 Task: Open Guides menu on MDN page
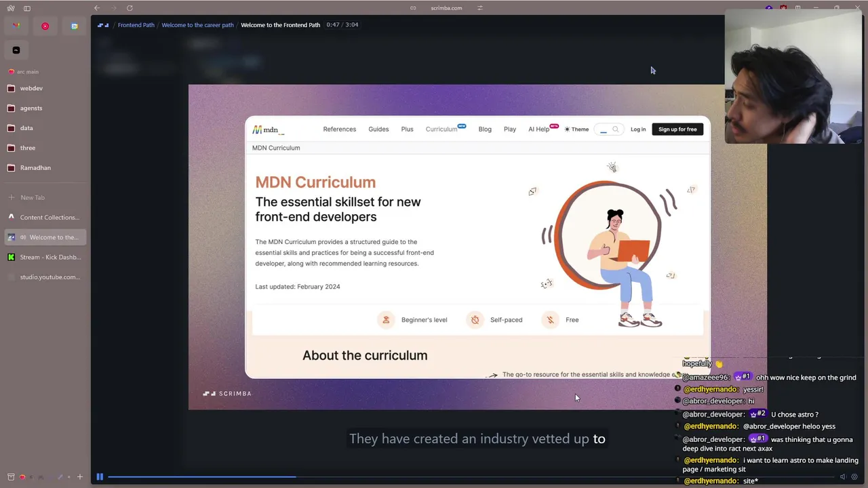pos(378,129)
